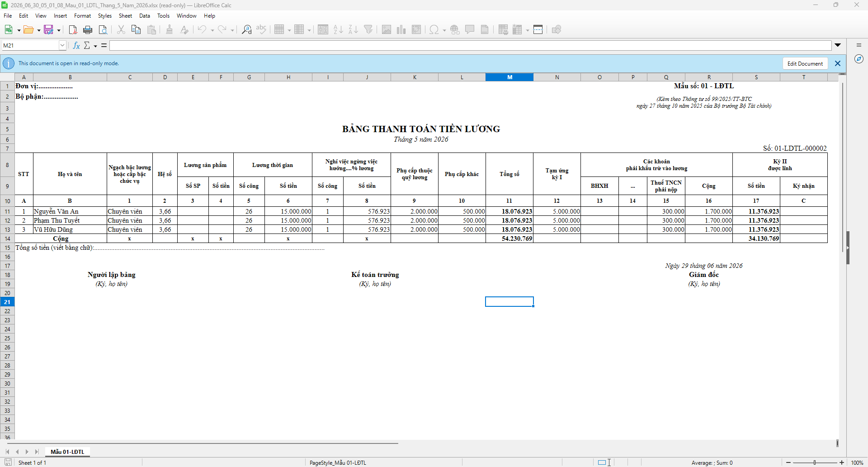Screen dimensions: 868x467
Task: Expand the New document dropdown arrow
Action: 19,30
